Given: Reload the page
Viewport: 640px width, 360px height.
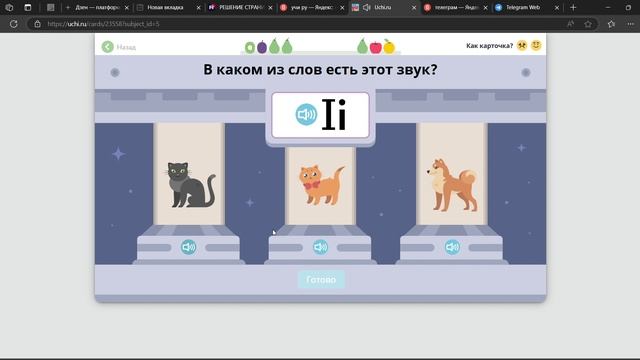Looking at the screenshot, I should coord(13,24).
